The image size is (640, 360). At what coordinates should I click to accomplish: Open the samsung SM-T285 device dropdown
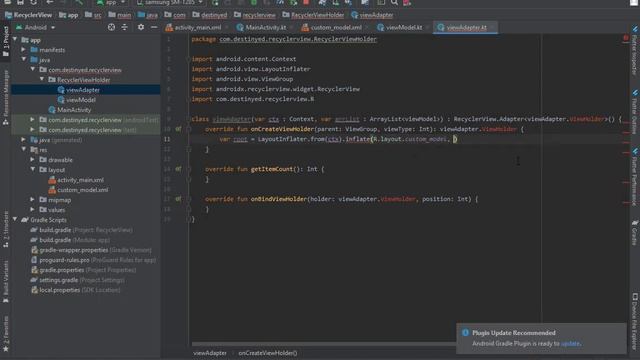tap(170, 2)
